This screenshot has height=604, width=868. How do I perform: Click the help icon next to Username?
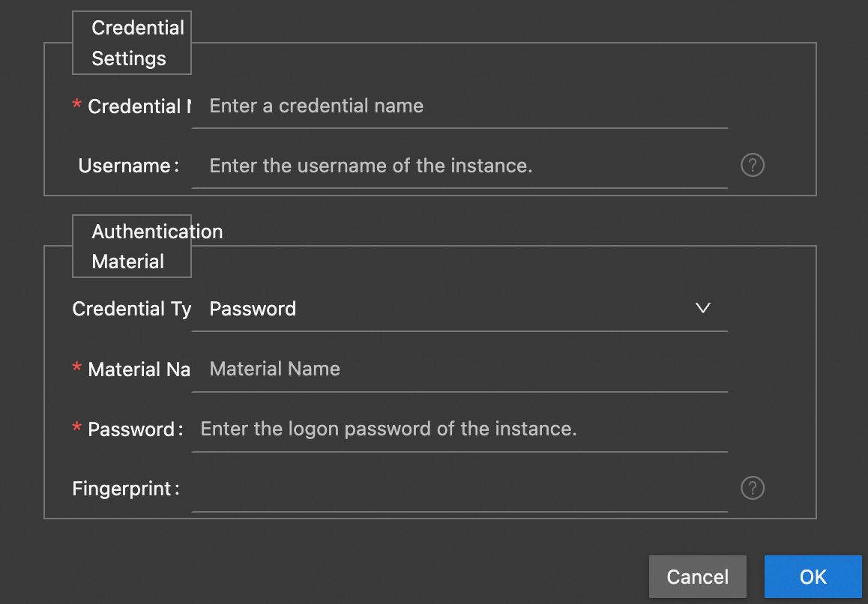point(752,166)
